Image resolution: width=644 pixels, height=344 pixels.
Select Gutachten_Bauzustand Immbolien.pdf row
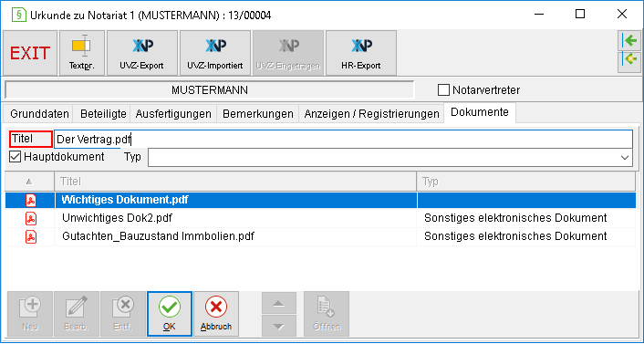[x=320, y=236]
